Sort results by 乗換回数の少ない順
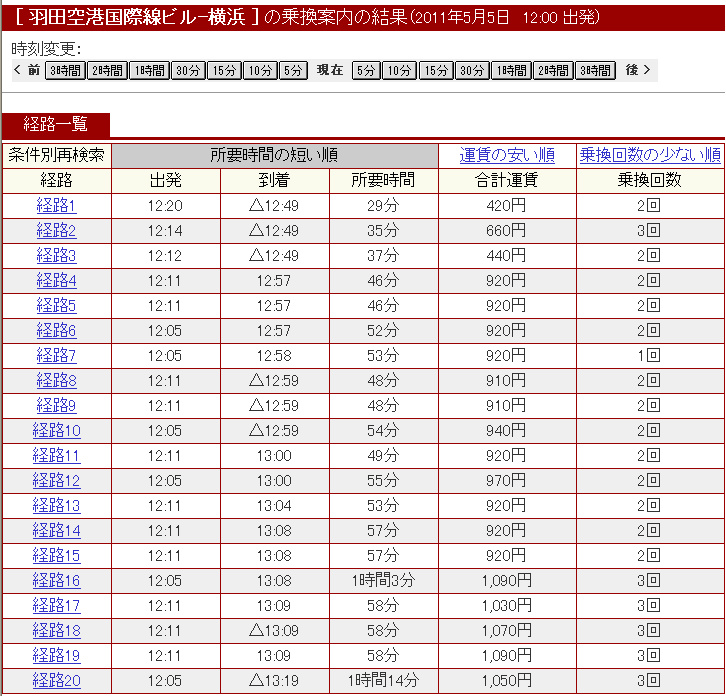This screenshot has width=726, height=696. pos(650,155)
